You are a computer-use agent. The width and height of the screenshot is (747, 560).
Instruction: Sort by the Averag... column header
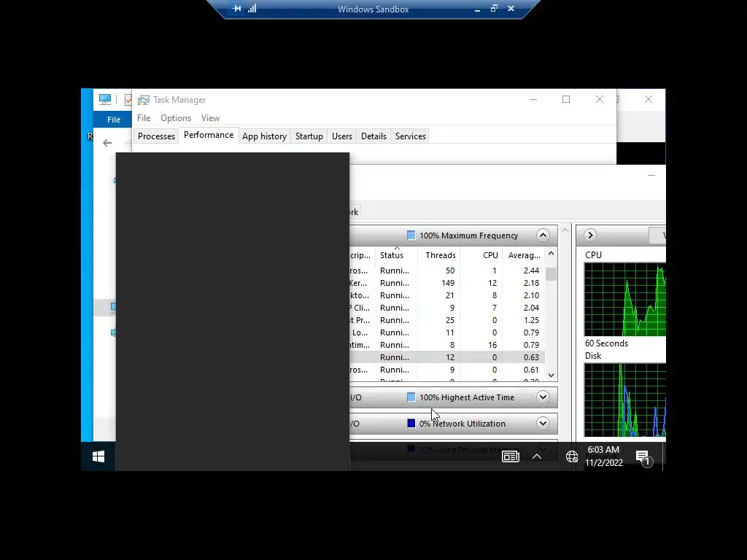tap(524, 255)
